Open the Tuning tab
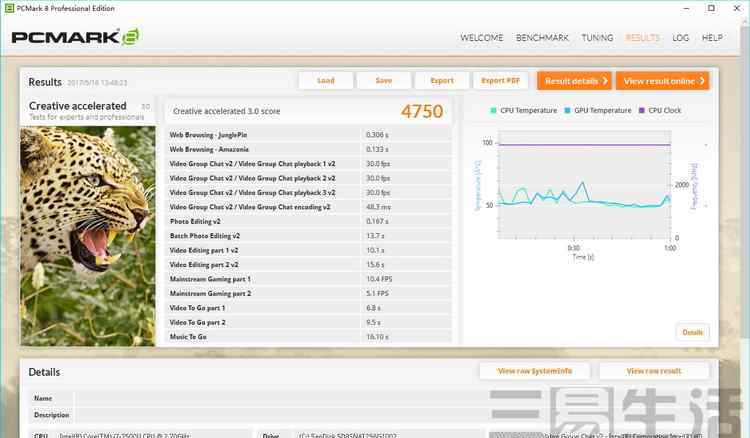Viewport: 750px width, 438px height. pyautogui.click(x=597, y=38)
